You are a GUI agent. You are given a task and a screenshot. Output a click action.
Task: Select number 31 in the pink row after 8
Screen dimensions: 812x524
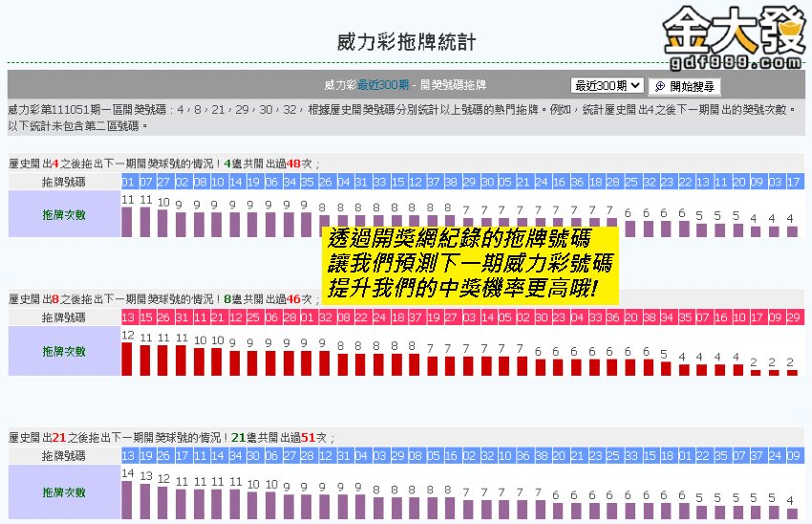182,317
